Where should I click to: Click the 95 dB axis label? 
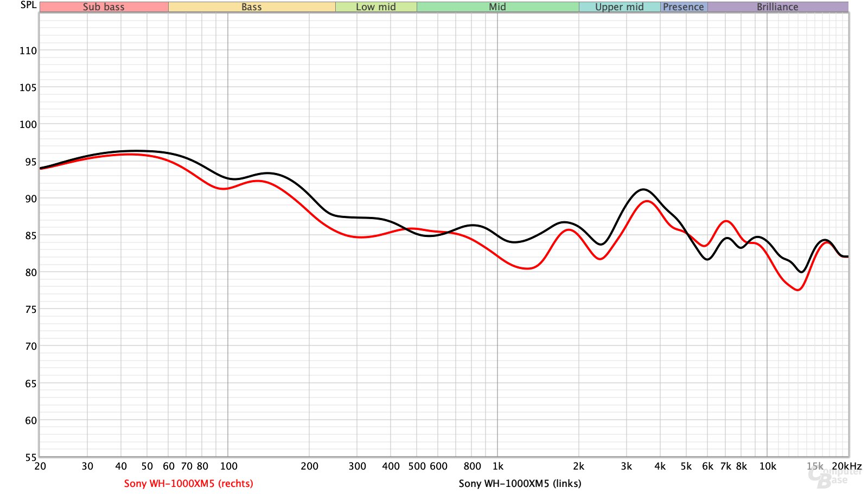click(31, 162)
